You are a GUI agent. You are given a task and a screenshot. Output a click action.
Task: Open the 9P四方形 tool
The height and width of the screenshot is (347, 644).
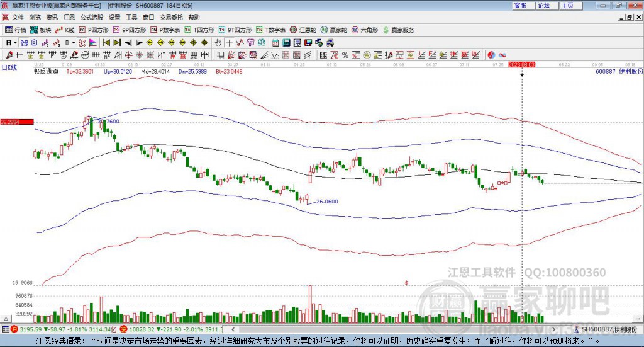coord(130,30)
